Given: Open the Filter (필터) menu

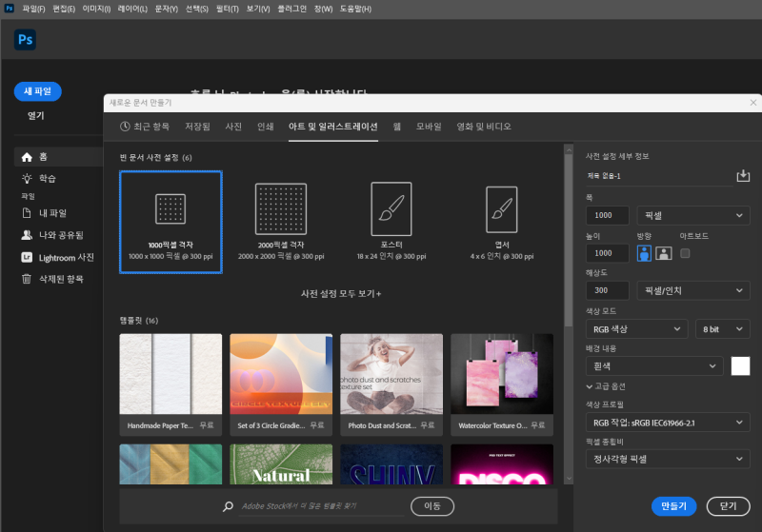Looking at the screenshot, I should pos(227,8).
